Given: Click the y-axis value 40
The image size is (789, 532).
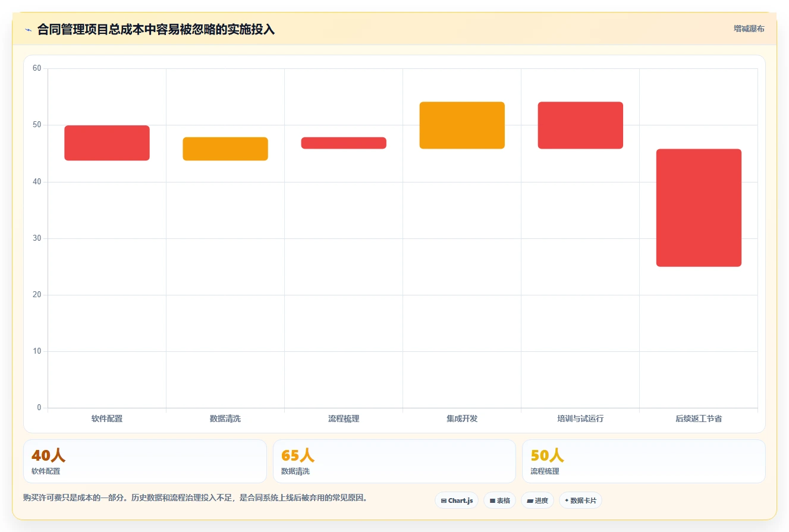Looking at the screenshot, I should 37,181.
